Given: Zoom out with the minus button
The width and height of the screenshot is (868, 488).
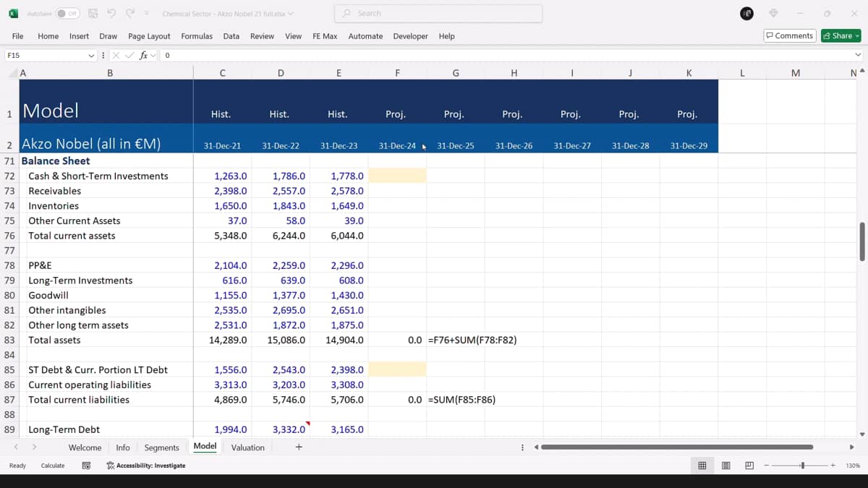Looking at the screenshot, I should 767,466.
